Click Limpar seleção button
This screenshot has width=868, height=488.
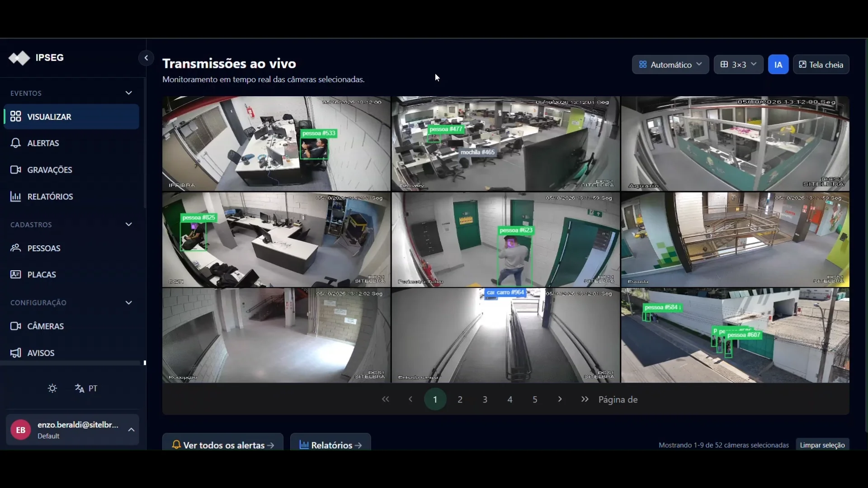click(x=822, y=445)
